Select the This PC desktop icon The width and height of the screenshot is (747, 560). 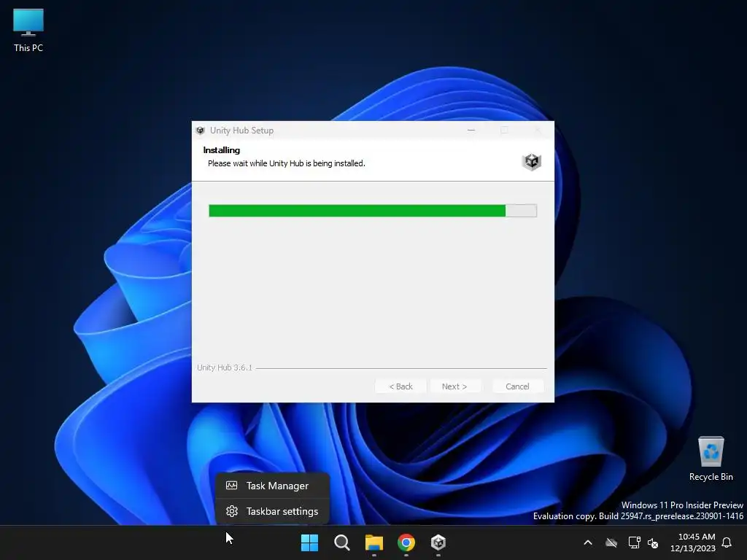pos(28,31)
